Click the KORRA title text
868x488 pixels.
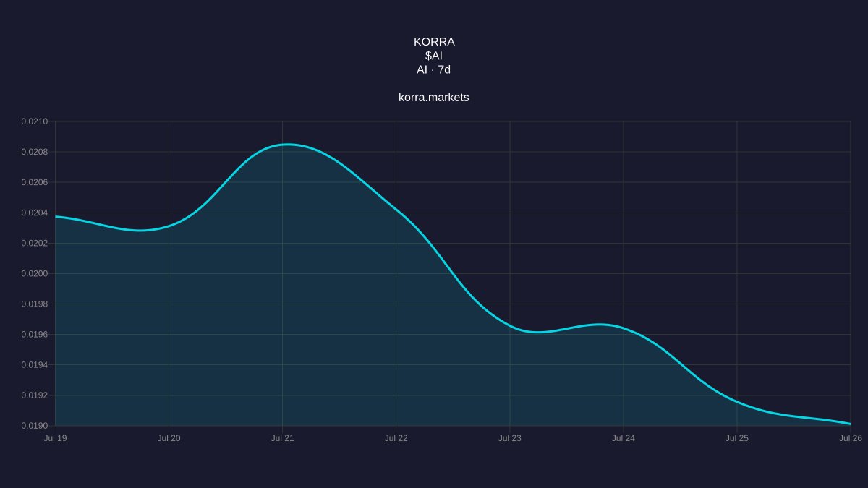tap(434, 42)
